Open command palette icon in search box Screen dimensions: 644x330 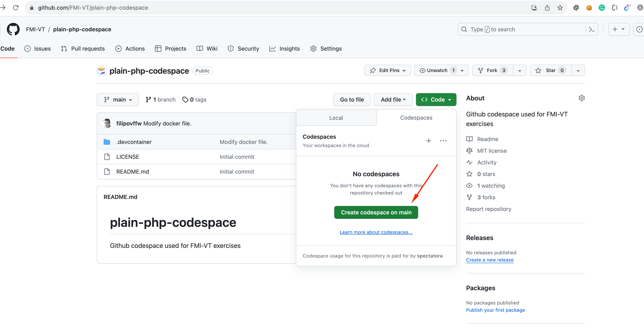coord(591,30)
